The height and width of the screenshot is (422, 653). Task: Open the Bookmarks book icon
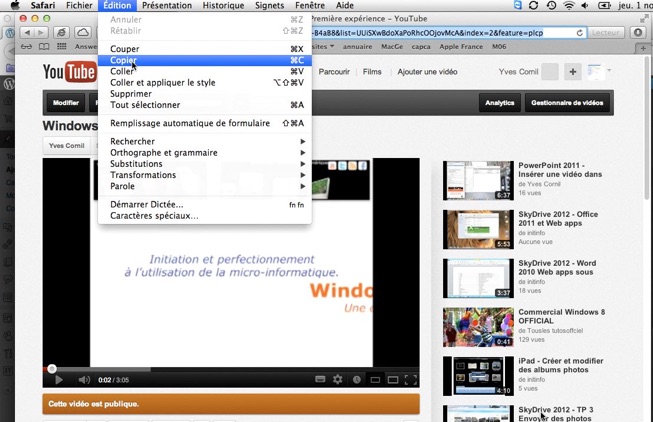coord(44,46)
